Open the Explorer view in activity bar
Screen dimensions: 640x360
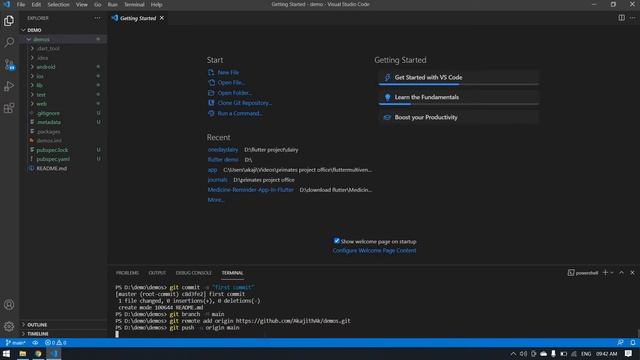9,21
